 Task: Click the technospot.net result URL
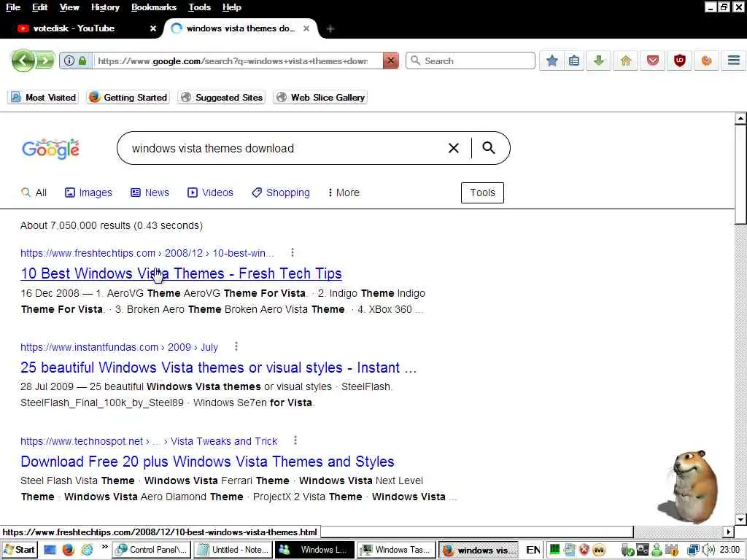click(149, 440)
